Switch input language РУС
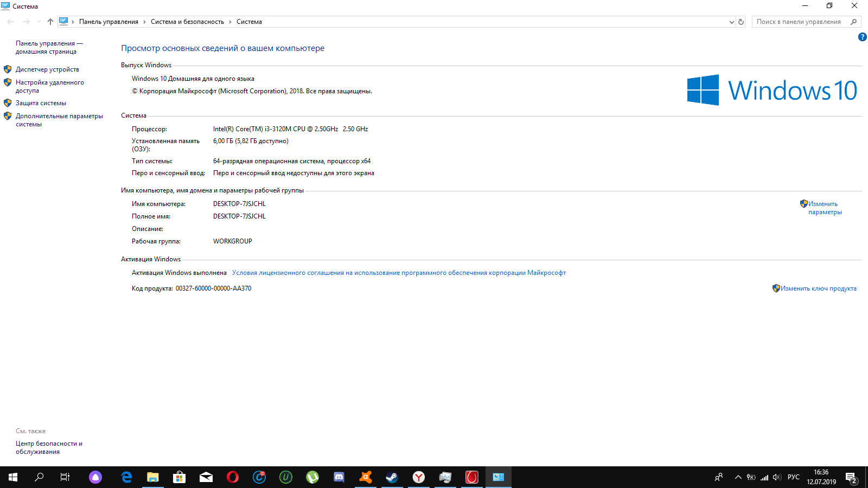 tap(794, 477)
